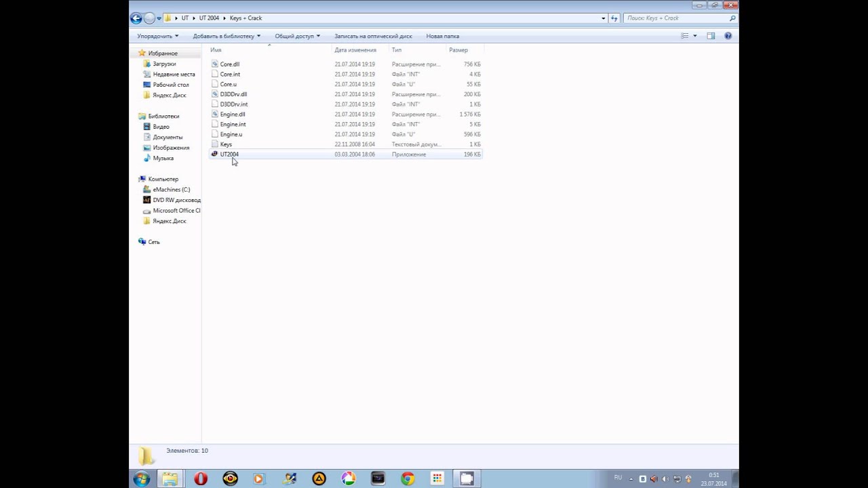This screenshot has width=868, height=488.
Task: Open the Музыка library
Action: point(163,159)
